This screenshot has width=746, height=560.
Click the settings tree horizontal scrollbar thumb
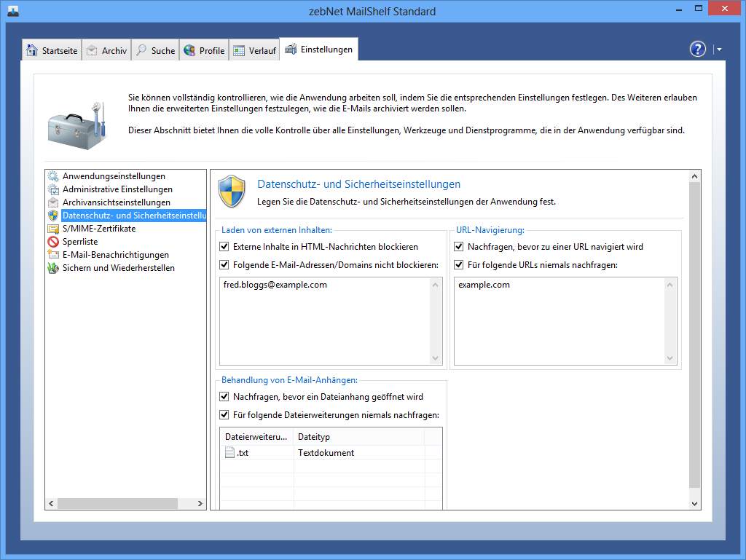(117, 503)
